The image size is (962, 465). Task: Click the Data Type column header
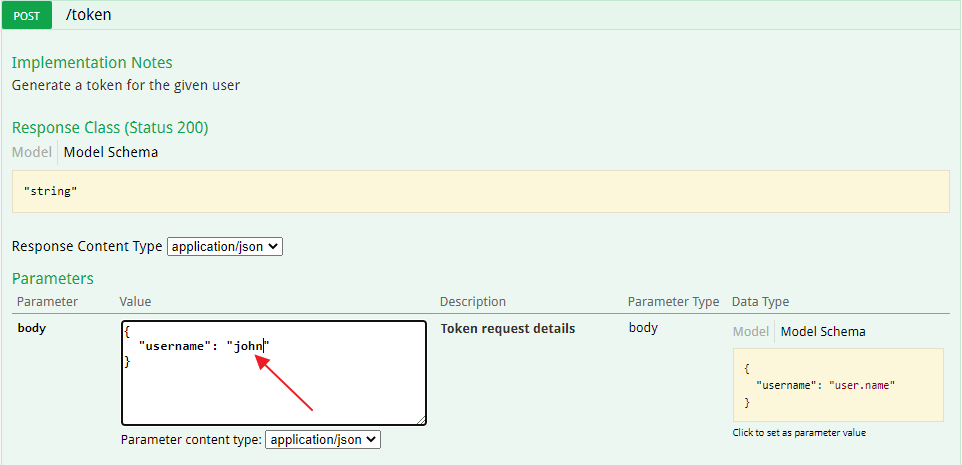(761, 302)
